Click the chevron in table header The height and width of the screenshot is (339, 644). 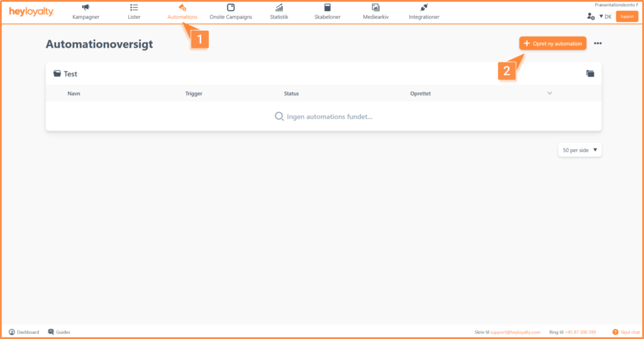tap(550, 93)
